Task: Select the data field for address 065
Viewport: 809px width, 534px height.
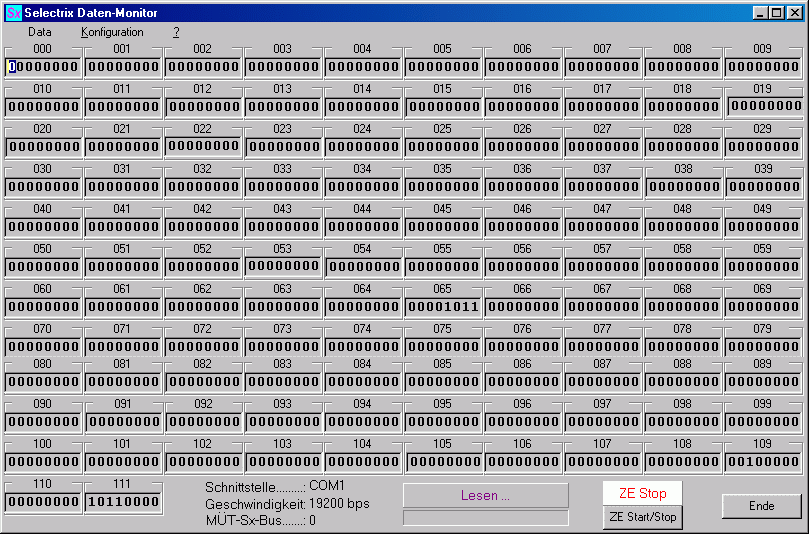Action: click(x=443, y=306)
